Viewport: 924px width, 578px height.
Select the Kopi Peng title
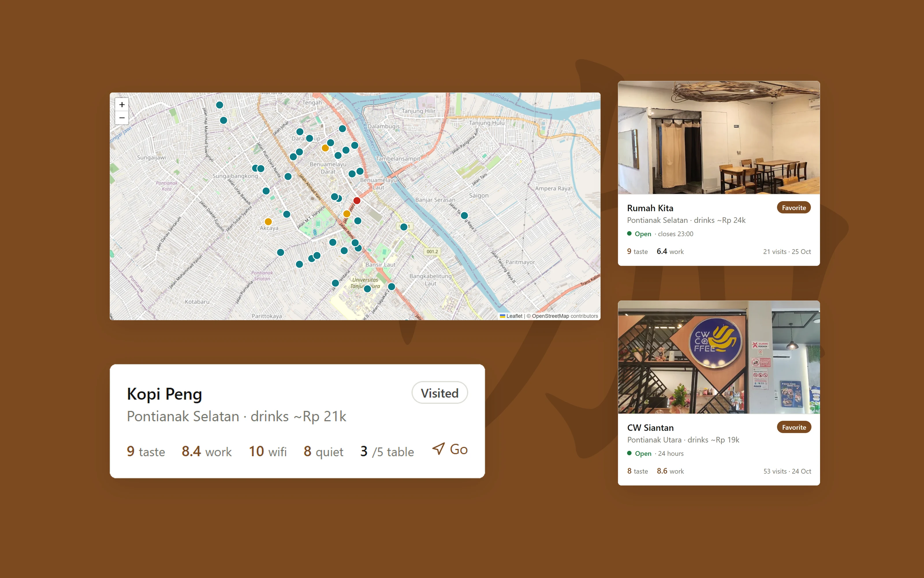(x=164, y=394)
